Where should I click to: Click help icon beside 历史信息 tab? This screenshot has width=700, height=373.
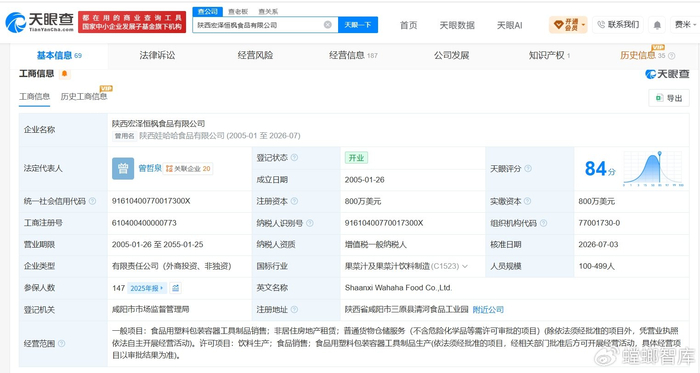point(671,56)
